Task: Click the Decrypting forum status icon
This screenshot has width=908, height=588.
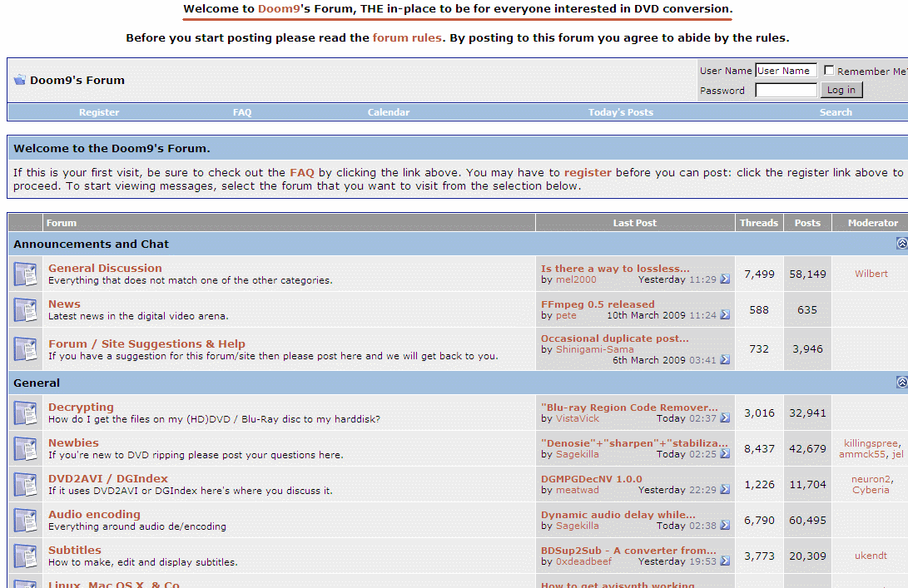Action: pyautogui.click(x=26, y=413)
